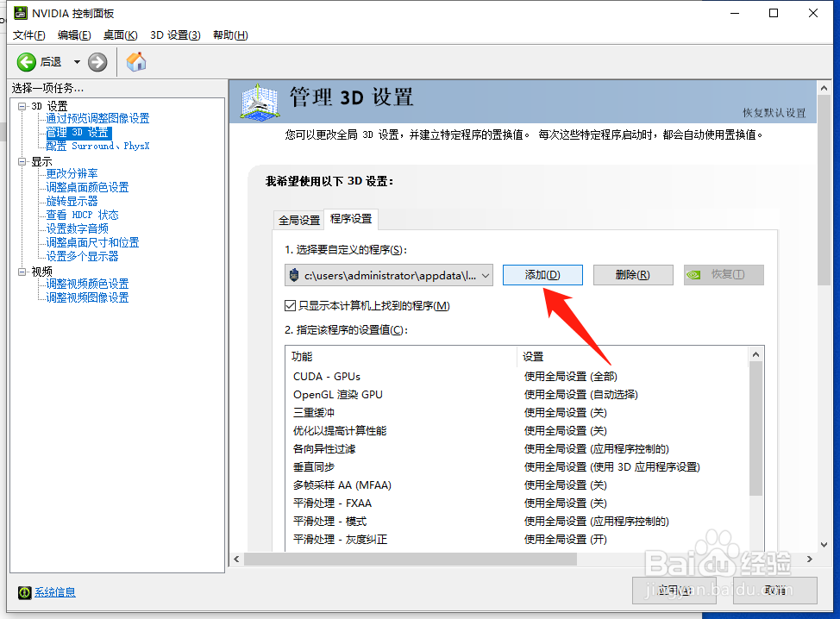Open the 3D 设置(3) menu

(175, 34)
